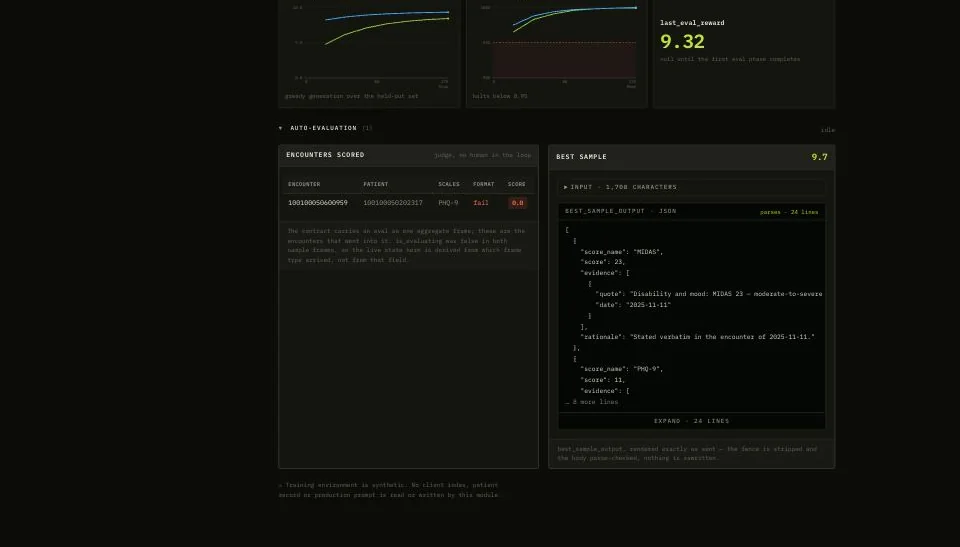960x547 pixels.
Task: Click the 8 more lines indicator
Action: 591,402
